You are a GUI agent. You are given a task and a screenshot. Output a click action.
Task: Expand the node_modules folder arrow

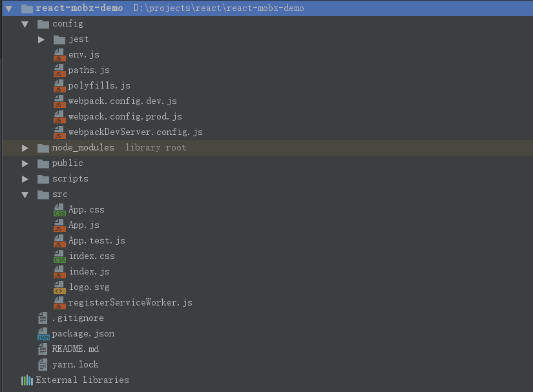(25, 148)
